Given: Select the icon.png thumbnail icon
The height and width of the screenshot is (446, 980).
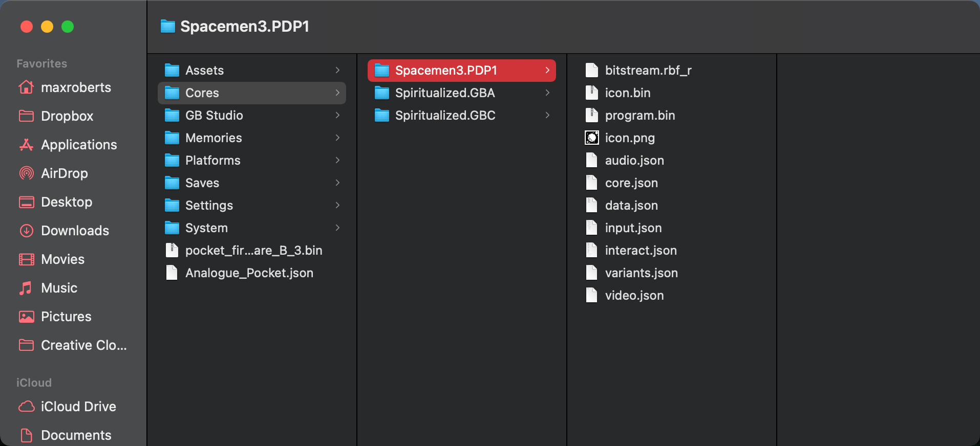Looking at the screenshot, I should coord(591,138).
